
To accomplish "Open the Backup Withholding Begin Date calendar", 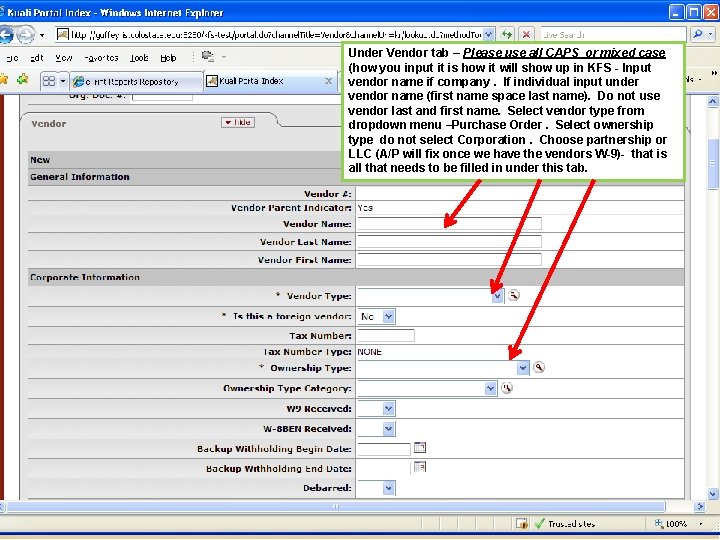I will point(420,447).
